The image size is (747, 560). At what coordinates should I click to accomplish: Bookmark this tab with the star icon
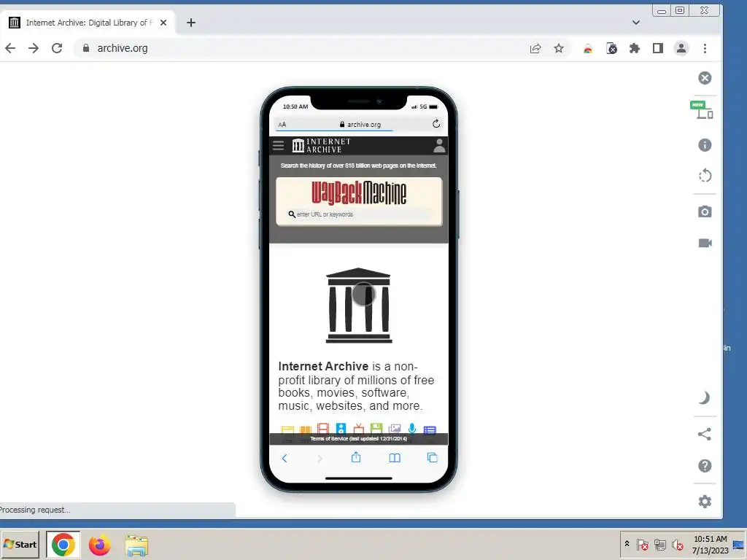click(559, 48)
